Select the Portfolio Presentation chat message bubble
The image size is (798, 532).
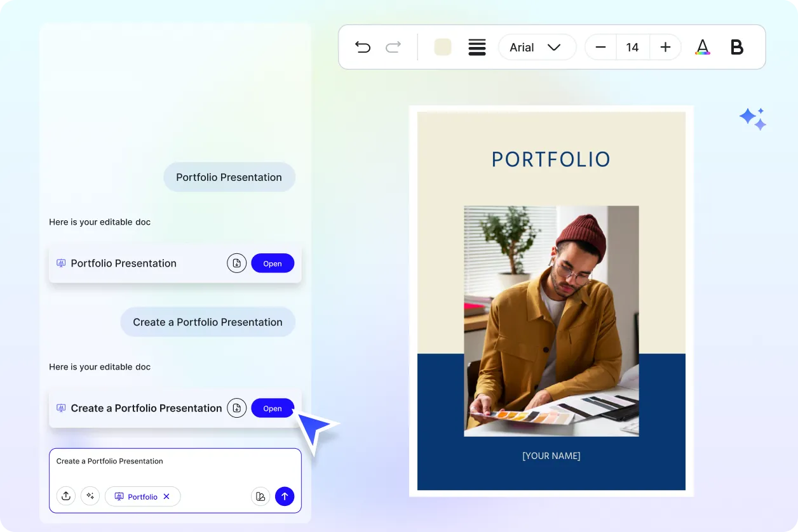(229, 177)
